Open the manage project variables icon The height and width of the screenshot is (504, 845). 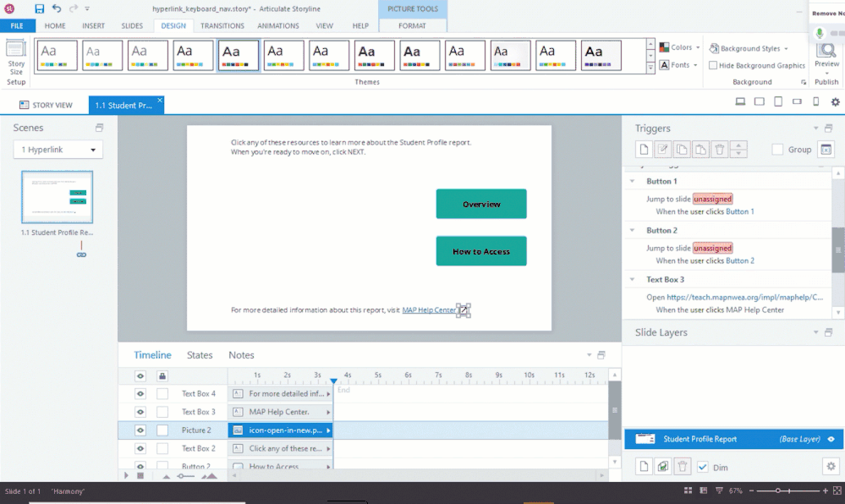pos(826,150)
